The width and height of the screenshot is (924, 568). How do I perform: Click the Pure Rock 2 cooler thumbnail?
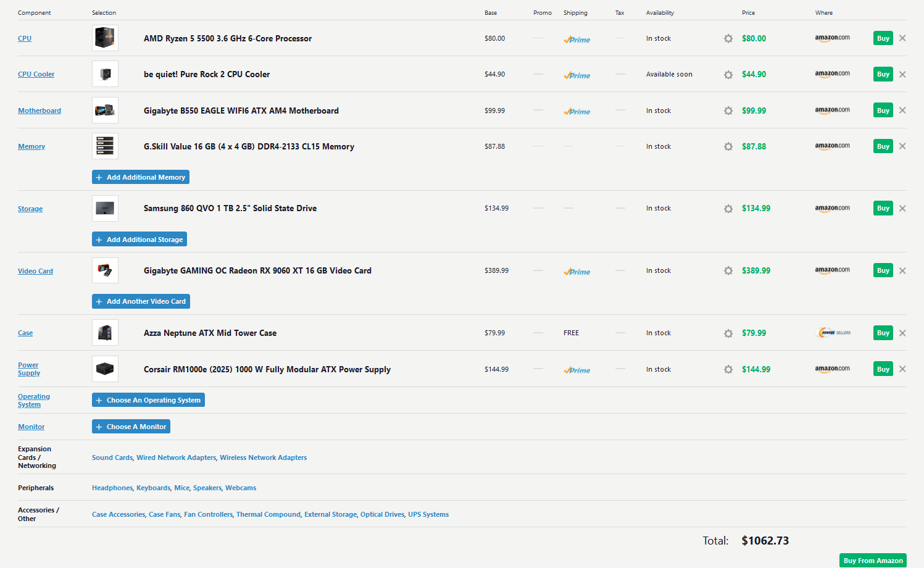[x=105, y=74]
